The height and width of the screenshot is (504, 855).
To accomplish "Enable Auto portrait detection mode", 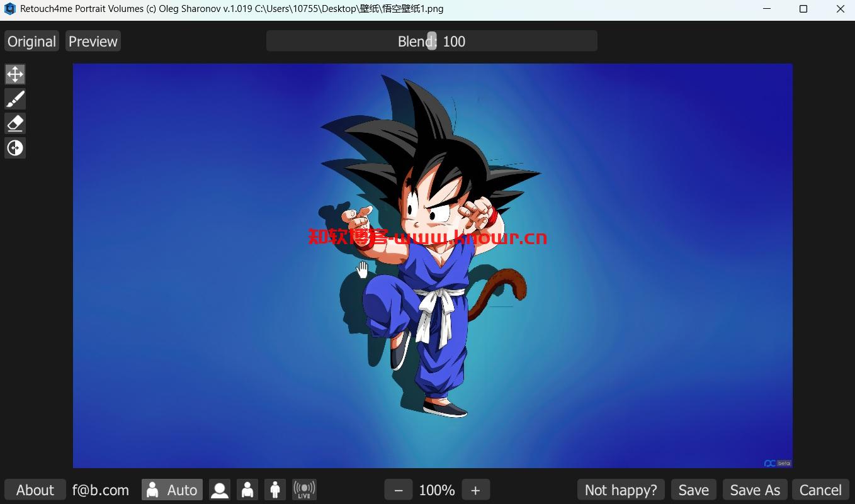I will [x=172, y=490].
